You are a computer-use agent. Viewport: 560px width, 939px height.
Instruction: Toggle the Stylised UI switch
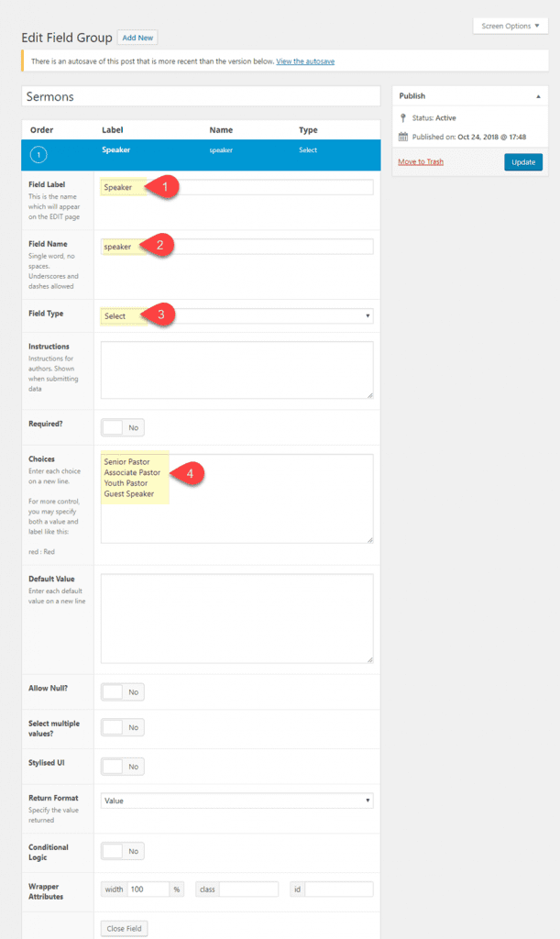tap(122, 766)
